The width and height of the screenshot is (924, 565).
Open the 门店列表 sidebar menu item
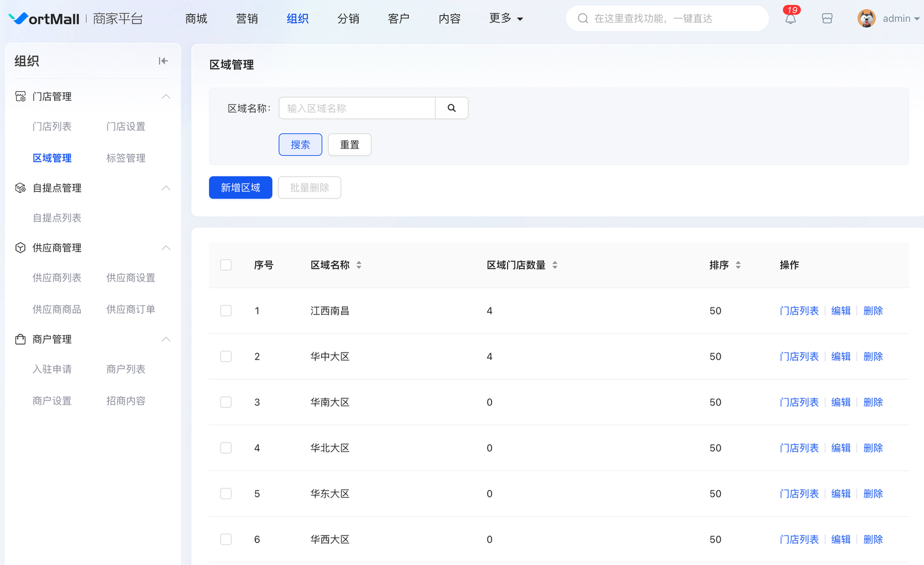pyautogui.click(x=52, y=127)
